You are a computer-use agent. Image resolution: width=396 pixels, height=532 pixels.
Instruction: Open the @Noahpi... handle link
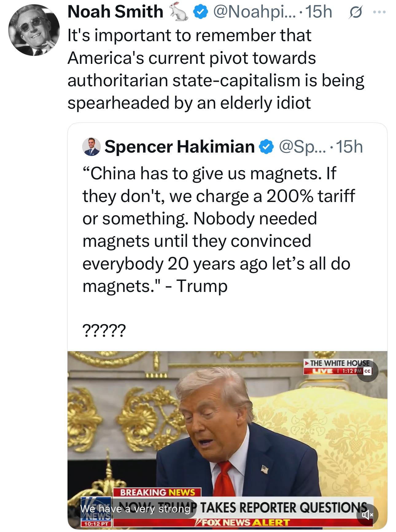(252, 12)
